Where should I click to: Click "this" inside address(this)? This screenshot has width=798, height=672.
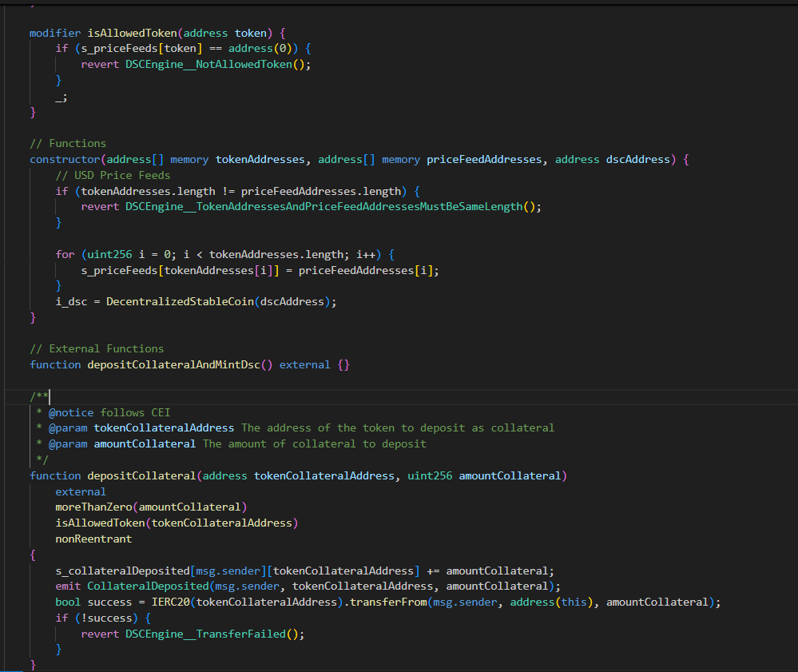(x=574, y=602)
